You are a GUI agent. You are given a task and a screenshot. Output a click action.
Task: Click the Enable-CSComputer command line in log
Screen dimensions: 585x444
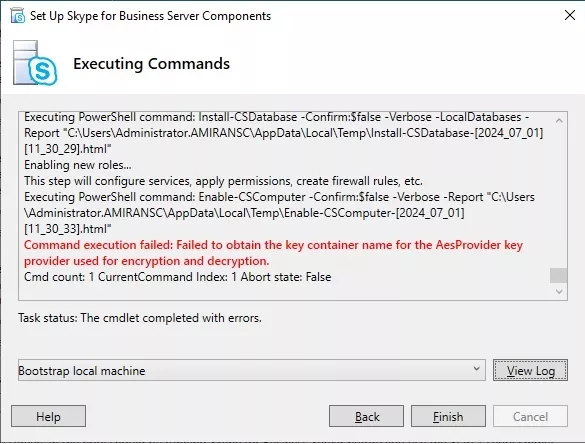279,213
